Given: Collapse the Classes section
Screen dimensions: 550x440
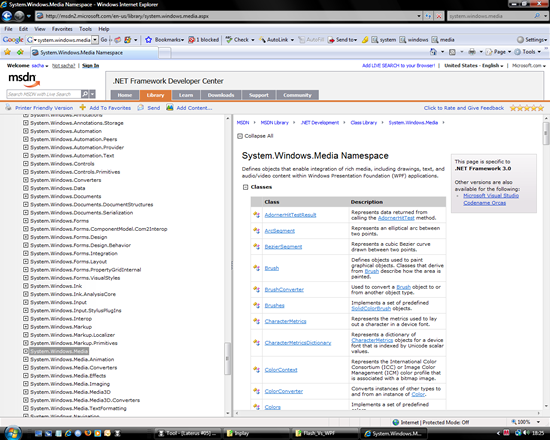Looking at the screenshot, I should (246, 187).
